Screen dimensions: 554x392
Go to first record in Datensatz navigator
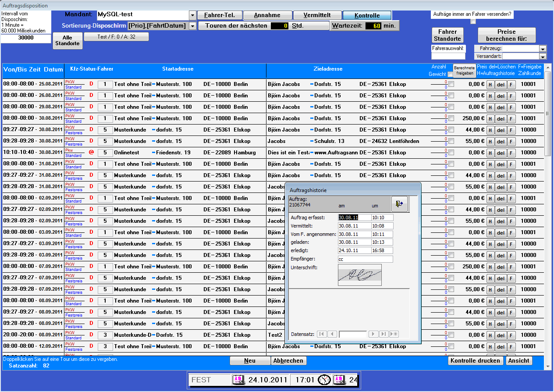click(322, 334)
